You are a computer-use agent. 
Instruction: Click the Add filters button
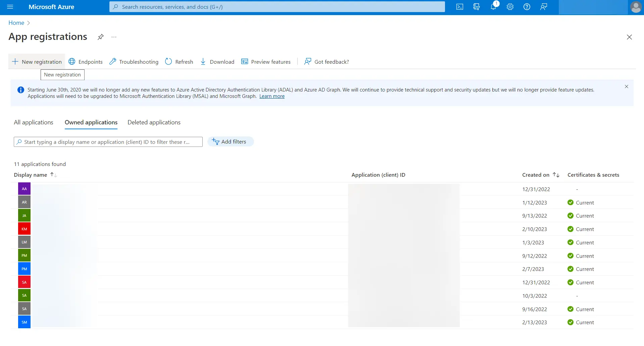(231, 142)
